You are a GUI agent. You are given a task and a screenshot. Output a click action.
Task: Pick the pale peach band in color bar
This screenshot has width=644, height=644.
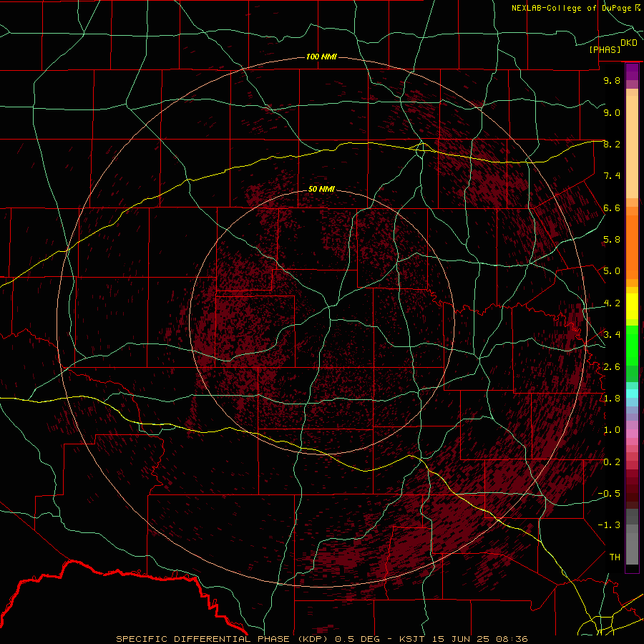(632, 148)
